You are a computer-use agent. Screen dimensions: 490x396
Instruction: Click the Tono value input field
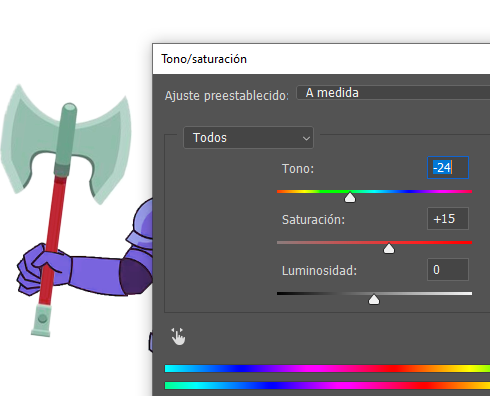pos(448,167)
